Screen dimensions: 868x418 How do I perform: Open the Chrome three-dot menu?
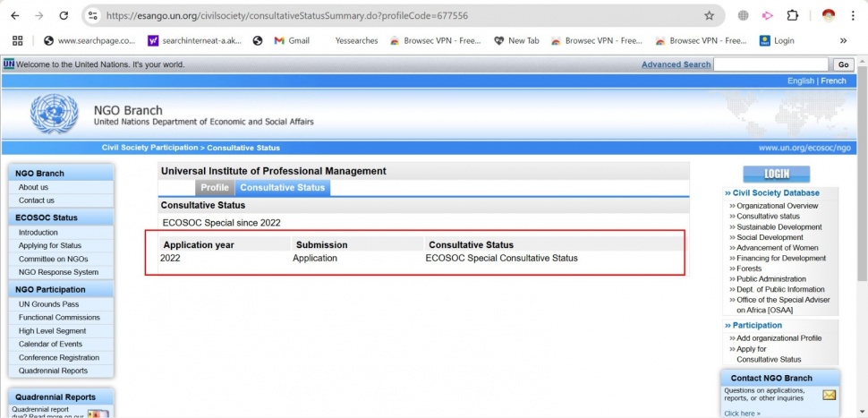(x=853, y=16)
